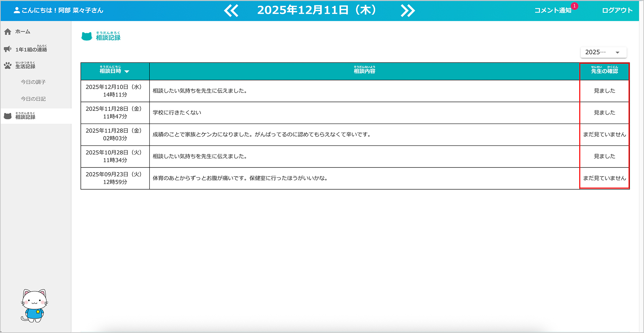The height and width of the screenshot is (333, 644).
Task: Open 今日の調子 in sidebar
Action: 33,82
